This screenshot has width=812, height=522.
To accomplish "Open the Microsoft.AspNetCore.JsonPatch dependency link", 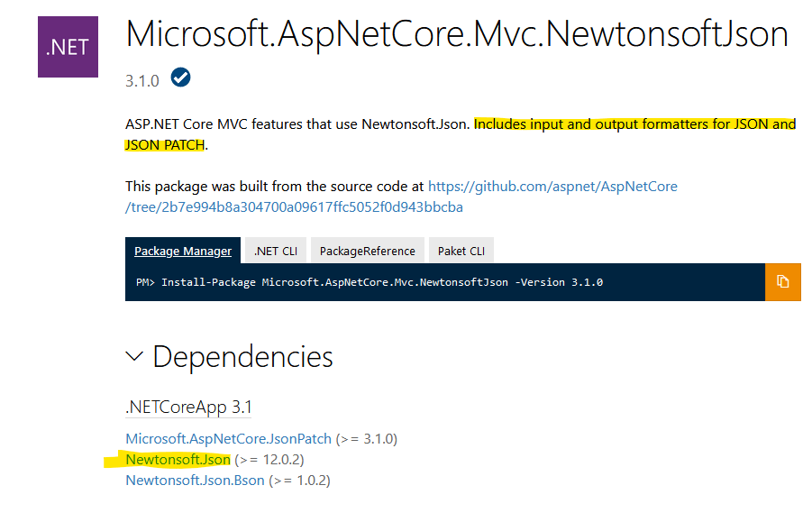I will point(228,439).
